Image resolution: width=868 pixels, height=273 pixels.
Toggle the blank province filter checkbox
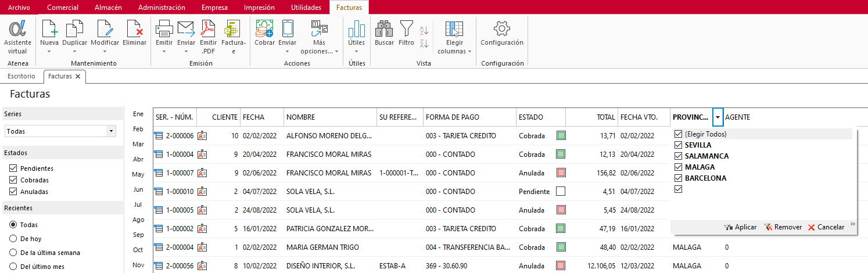click(677, 189)
